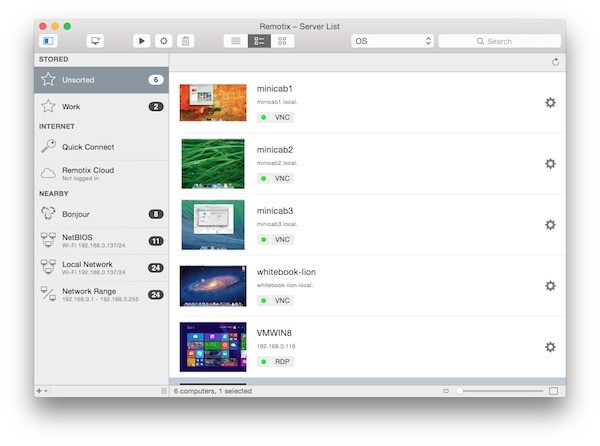Open the gear menu for minicab1
Viewport: 600px width, 446px height.
[x=550, y=103]
